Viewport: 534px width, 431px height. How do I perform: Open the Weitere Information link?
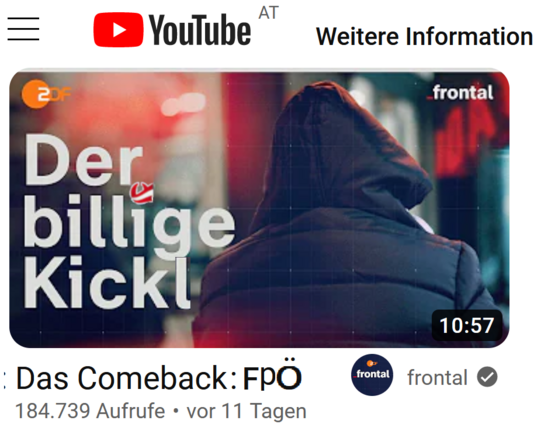click(424, 36)
